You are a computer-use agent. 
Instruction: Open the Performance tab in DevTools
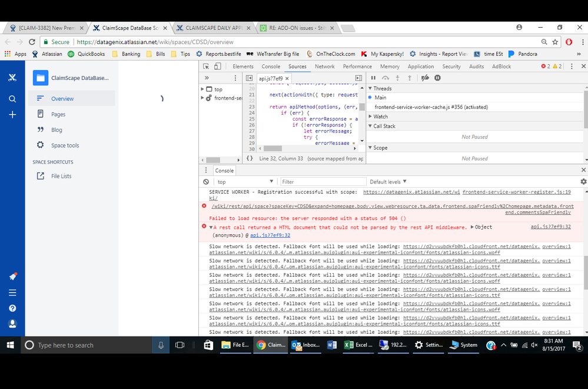pyautogui.click(x=357, y=67)
